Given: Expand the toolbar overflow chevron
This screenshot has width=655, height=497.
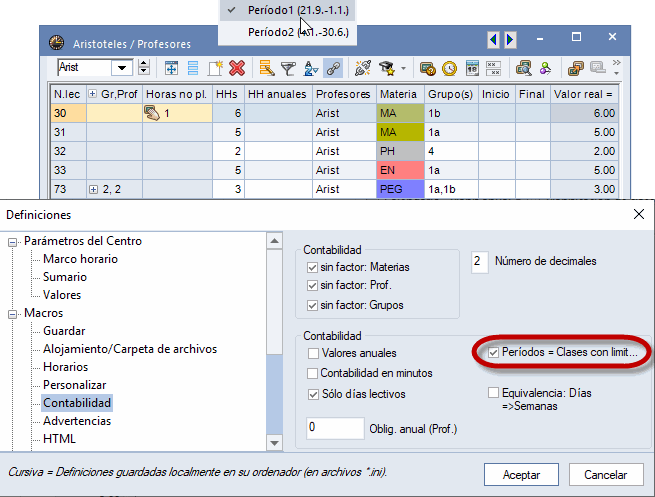Looking at the screenshot, I should pyautogui.click(x=617, y=63).
